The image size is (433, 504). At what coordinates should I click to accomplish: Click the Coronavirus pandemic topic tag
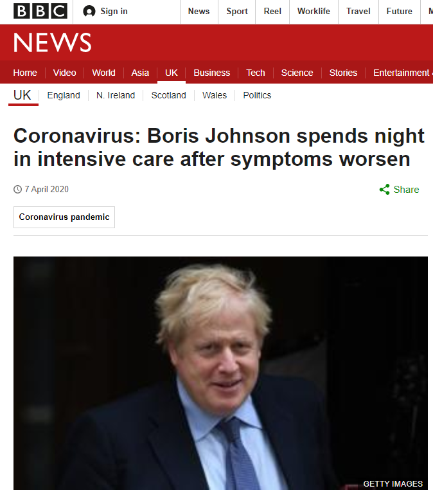point(64,217)
